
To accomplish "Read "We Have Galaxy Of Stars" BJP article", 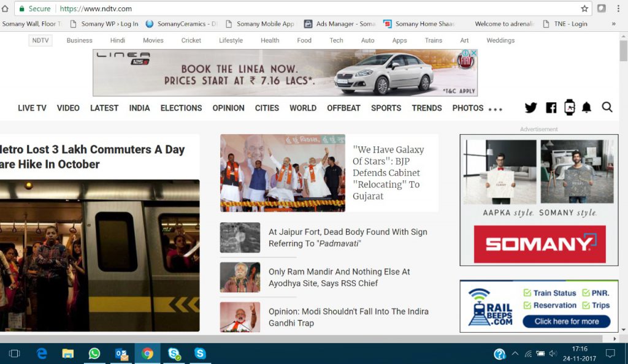I will click(388, 173).
